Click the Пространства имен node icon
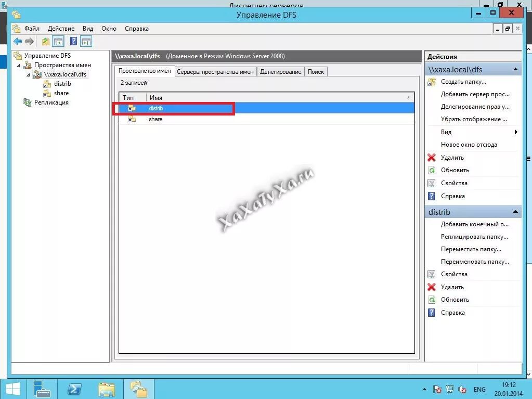The height and width of the screenshot is (399, 532). coord(28,65)
